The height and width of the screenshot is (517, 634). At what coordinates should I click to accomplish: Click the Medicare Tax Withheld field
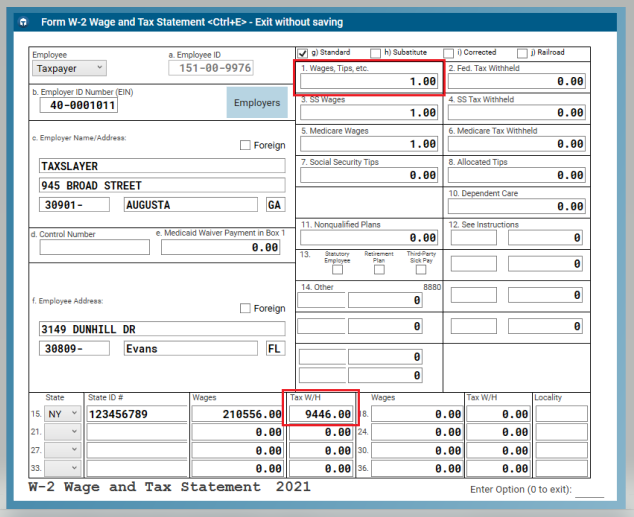coord(517,143)
